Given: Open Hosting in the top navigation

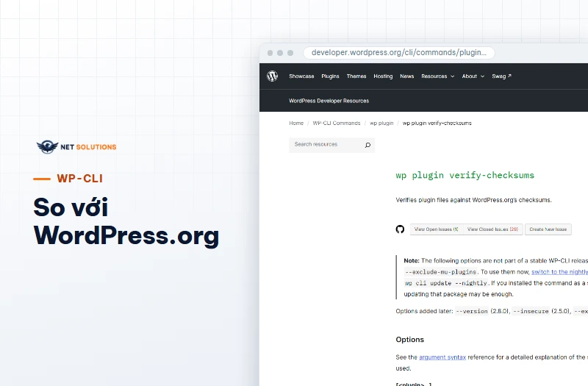Looking at the screenshot, I should coord(383,76).
